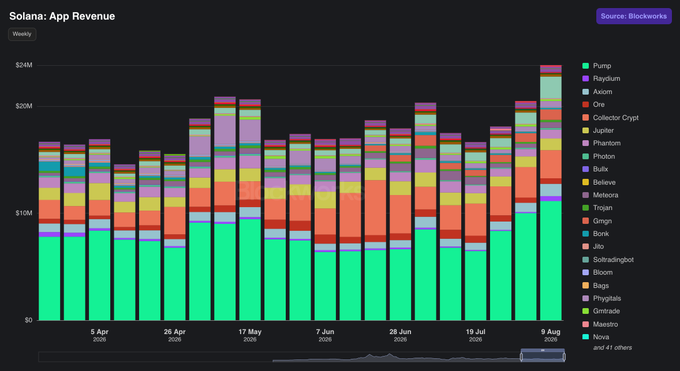Click the 9 Aug bar's green Pump segment

click(x=551, y=260)
